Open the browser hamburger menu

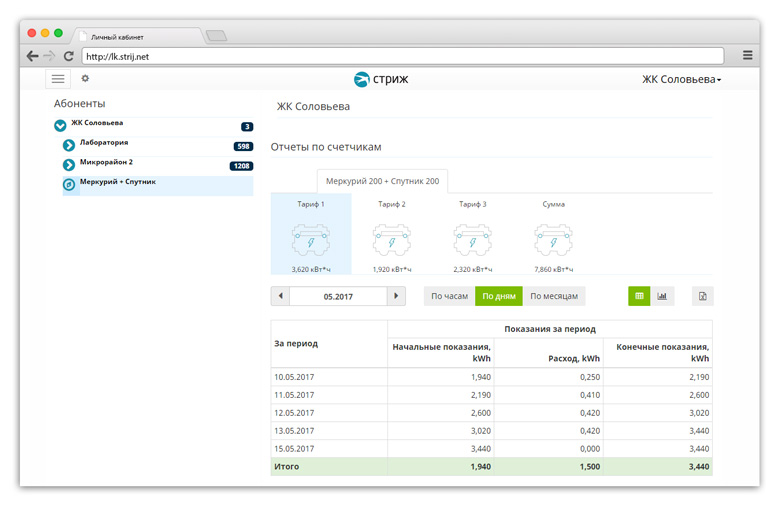coord(747,55)
